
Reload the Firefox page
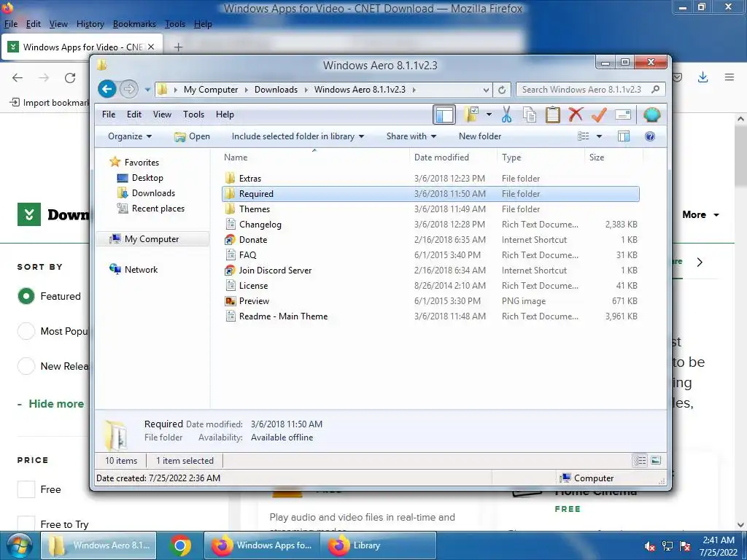pos(70,77)
